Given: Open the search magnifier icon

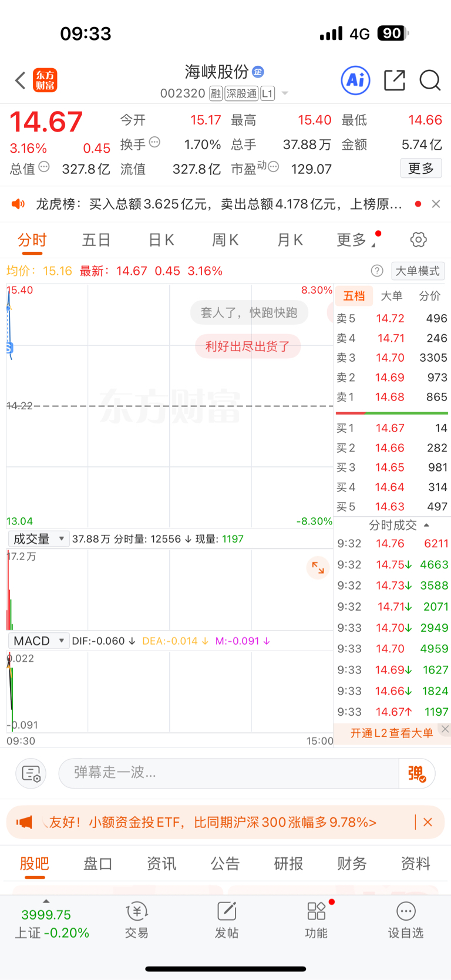Looking at the screenshot, I should click(430, 80).
